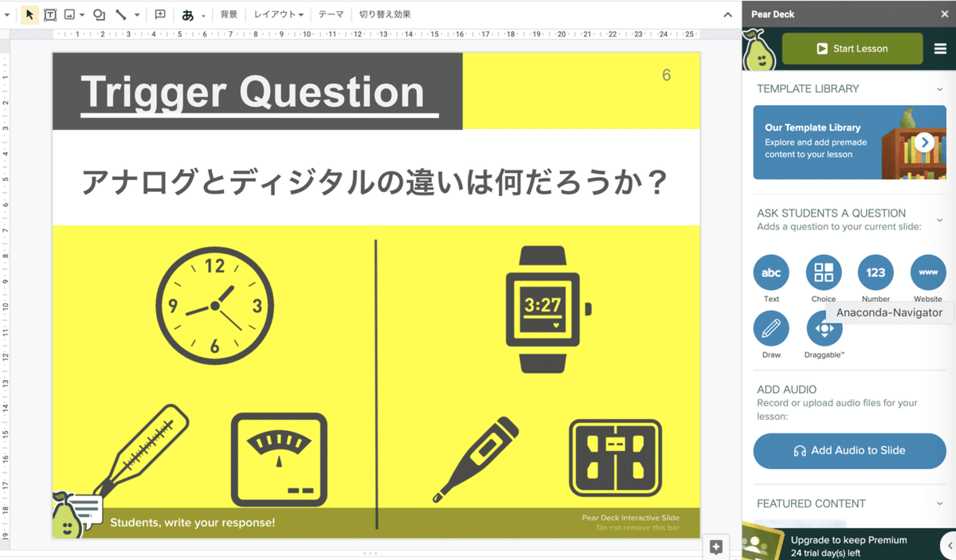956x560 pixels.
Task: Select the analog weighing scale image
Action: click(279, 460)
